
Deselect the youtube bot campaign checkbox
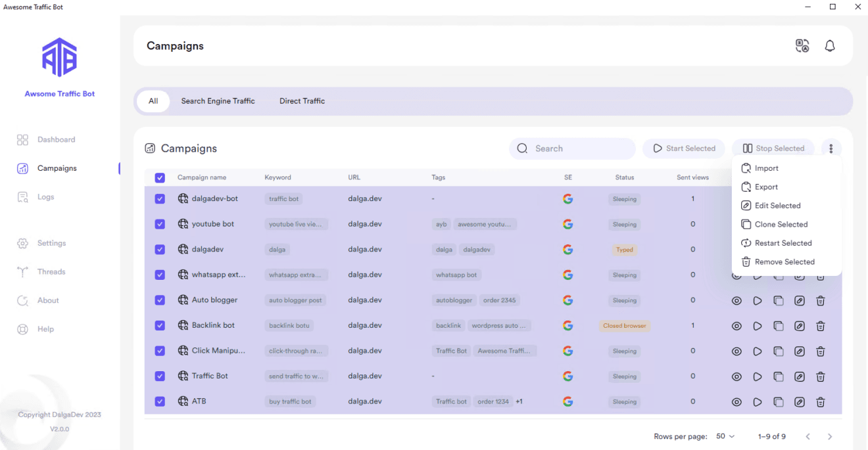(x=160, y=224)
